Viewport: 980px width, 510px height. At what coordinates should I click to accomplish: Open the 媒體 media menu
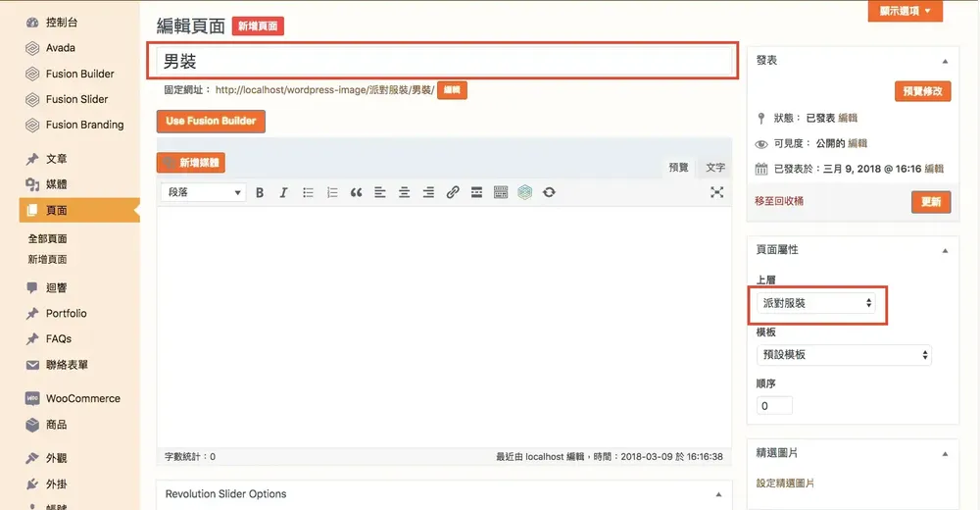pos(56,184)
